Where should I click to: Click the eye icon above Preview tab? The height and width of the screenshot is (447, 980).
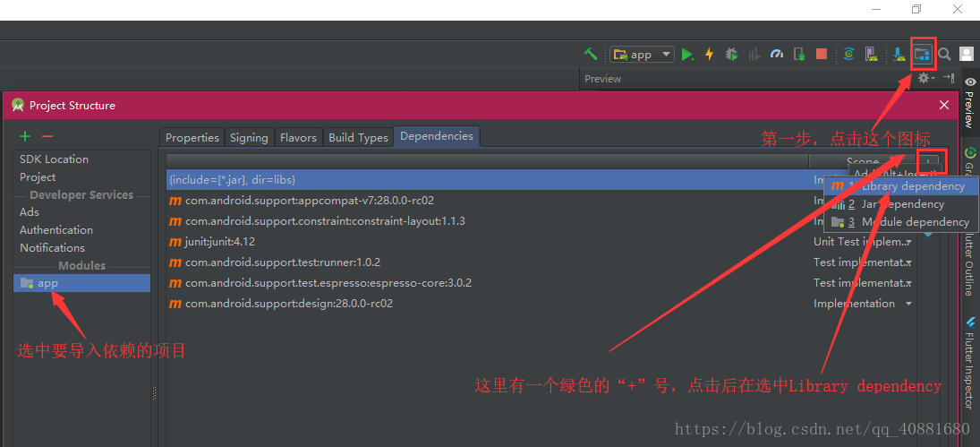(x=970, y=82)
